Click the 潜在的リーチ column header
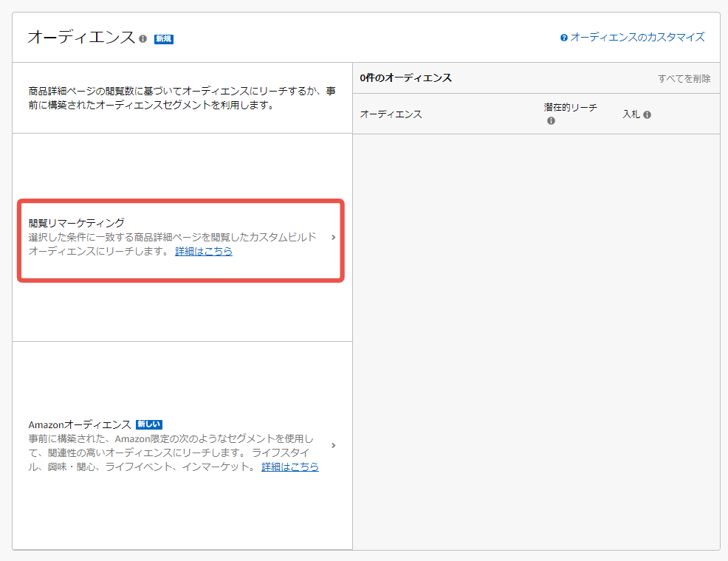Screen dimensions: 728x561 pyautogui.click(x=570, y=108)
